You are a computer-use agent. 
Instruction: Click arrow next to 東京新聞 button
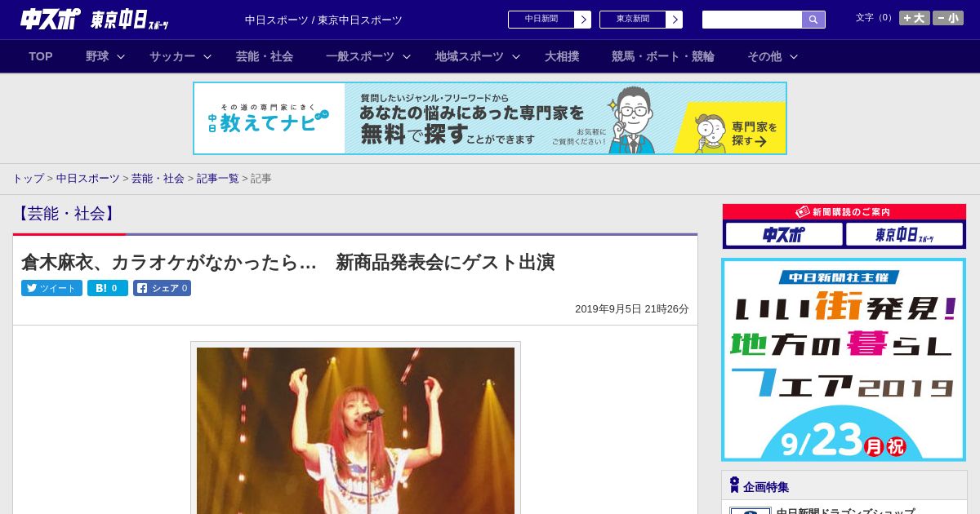pos(675,20)
